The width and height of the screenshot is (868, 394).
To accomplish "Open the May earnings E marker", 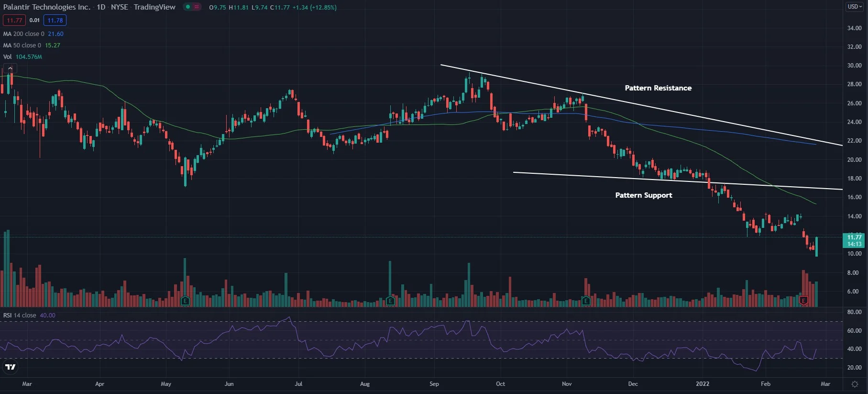I will click(185, 301).
